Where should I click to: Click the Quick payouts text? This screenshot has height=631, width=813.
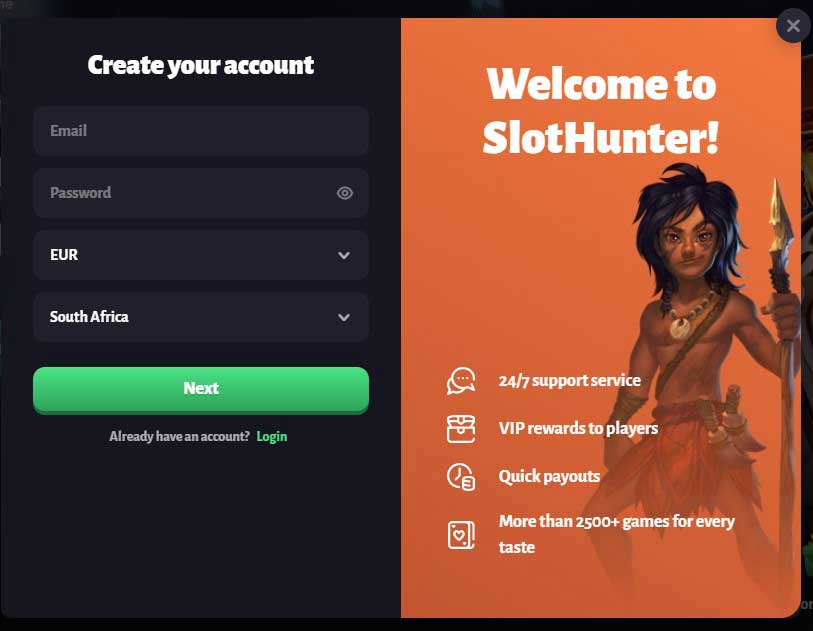[x=549, y=476]
